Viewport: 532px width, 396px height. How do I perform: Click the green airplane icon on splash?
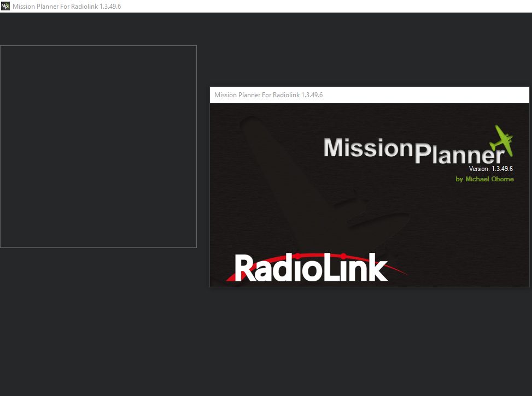coord(502,140)
